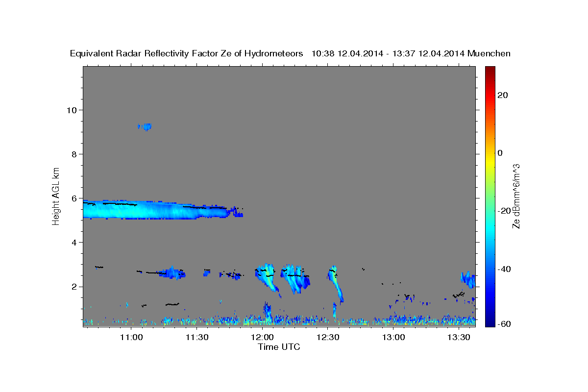Viewport: 588px width, 392px height.
Task: Click the colorbar value -20
Action: pos(505,211)
